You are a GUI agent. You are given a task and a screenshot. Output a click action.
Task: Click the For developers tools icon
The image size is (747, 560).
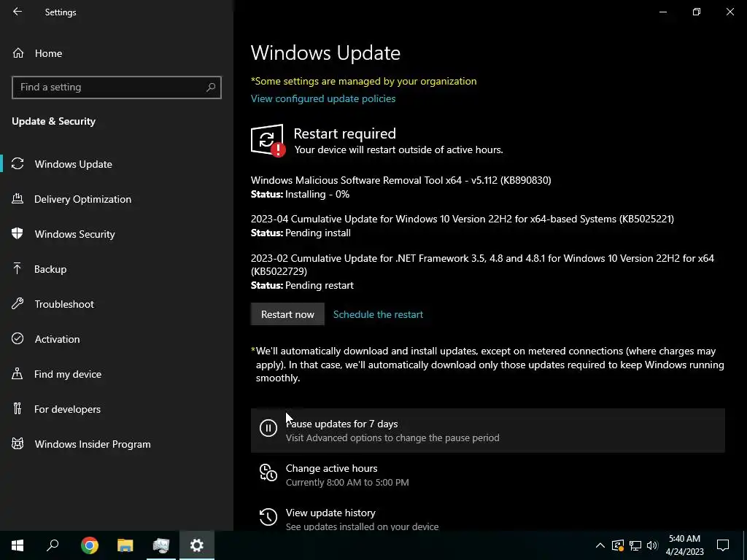click(18, 408)
